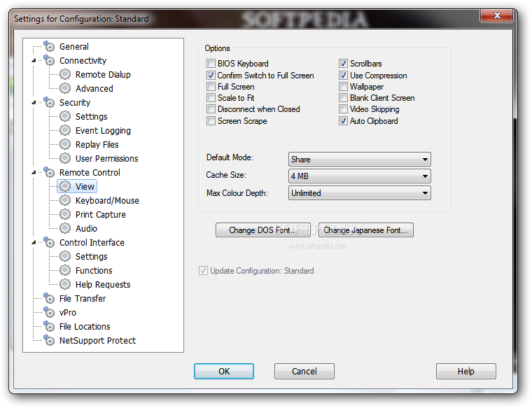Image resolution: width=532 pixels, height=408 pixels.
Task: Enable the Video Skipping checkbox
Action: tap(343, 109)
